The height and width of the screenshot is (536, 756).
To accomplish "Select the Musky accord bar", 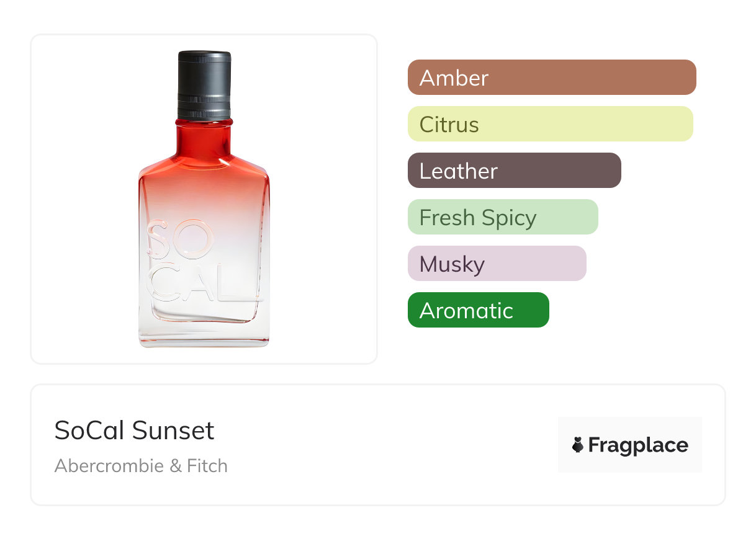I will (497, 264).
